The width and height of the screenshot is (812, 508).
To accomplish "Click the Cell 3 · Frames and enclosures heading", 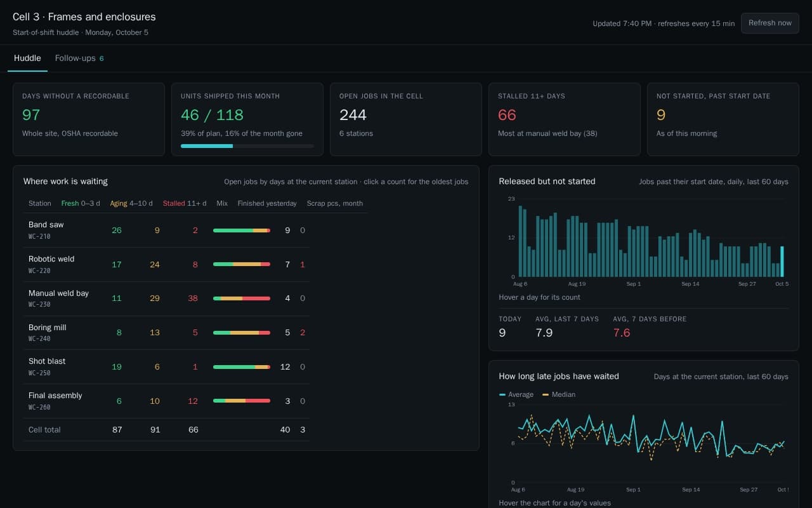I will pyautogui.click(x=84, y=17).
